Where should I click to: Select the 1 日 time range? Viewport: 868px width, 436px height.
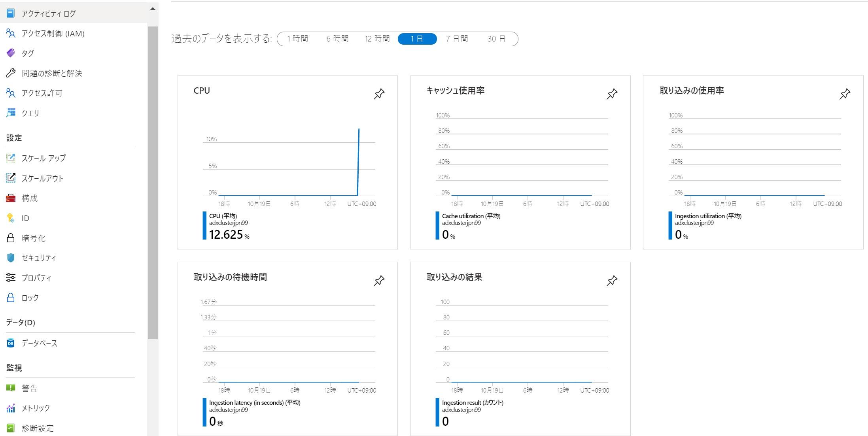417,39
